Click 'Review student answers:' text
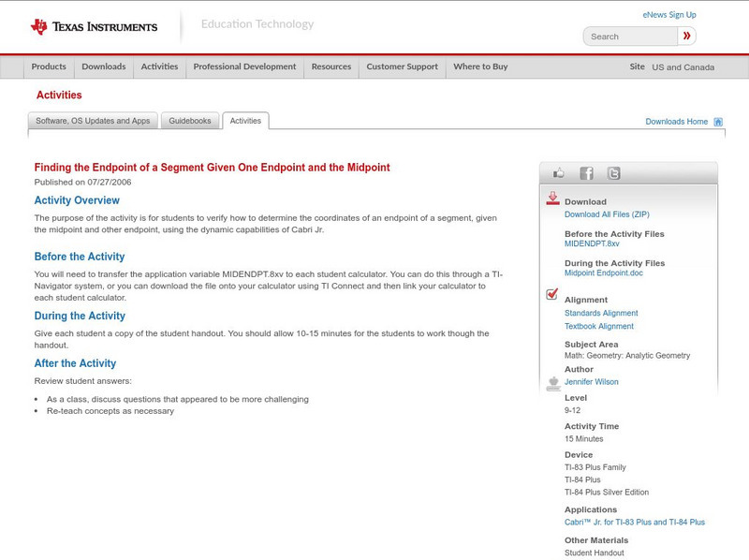This screenshot has width=749, height=560. (x=82, y=381)
